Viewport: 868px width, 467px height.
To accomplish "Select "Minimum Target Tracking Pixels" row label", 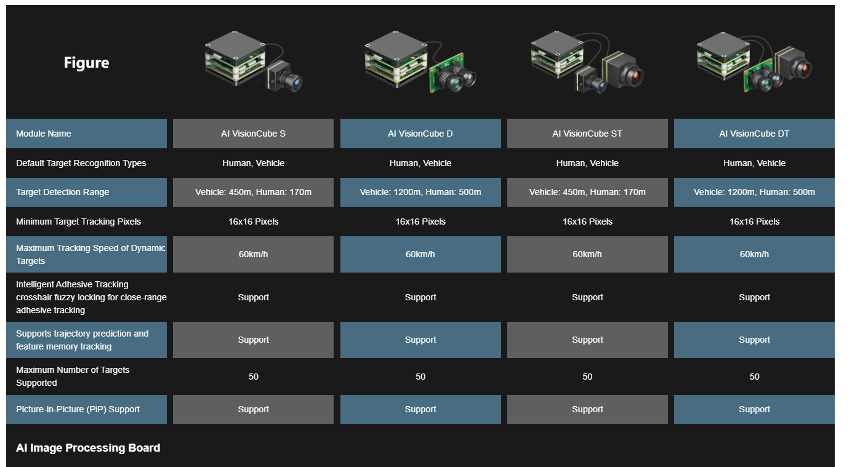I will (x=78, y=222).
